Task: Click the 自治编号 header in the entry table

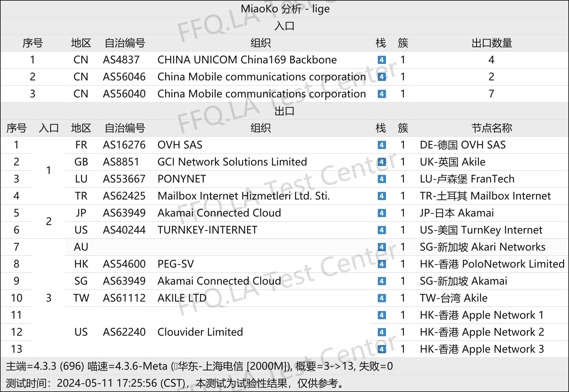Action: click(x=125, y=43)
